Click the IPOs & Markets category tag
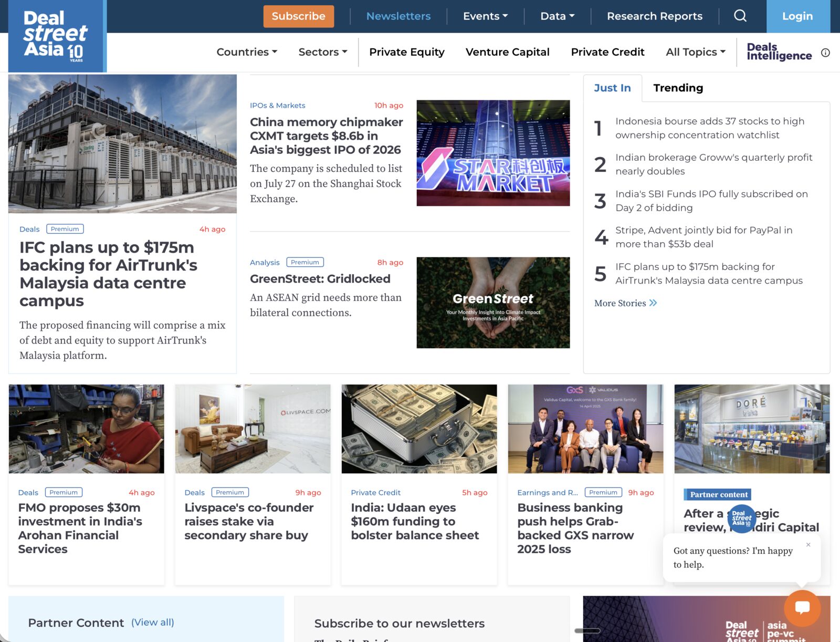This screenshot has width=840, height=642. [277, 105]
